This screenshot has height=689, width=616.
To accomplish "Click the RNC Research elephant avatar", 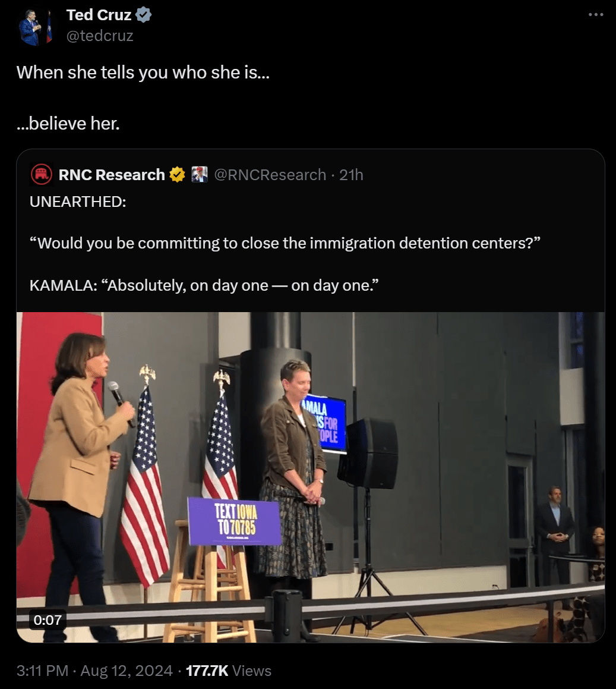I will (x=41, y=174).
